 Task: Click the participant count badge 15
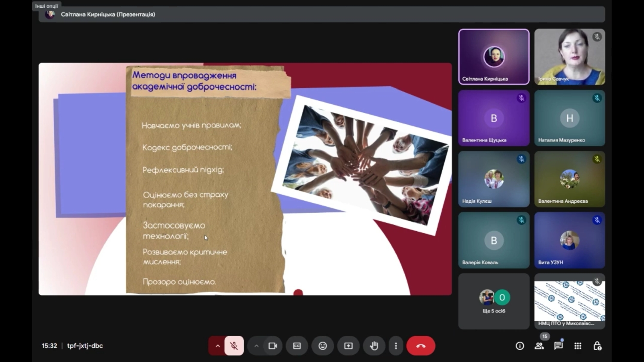[x=544, y=336]
